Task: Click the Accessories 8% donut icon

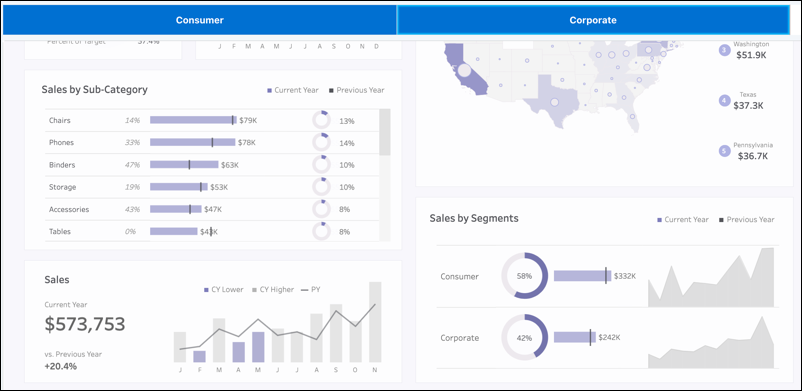Action: click(x=321, y=209)
